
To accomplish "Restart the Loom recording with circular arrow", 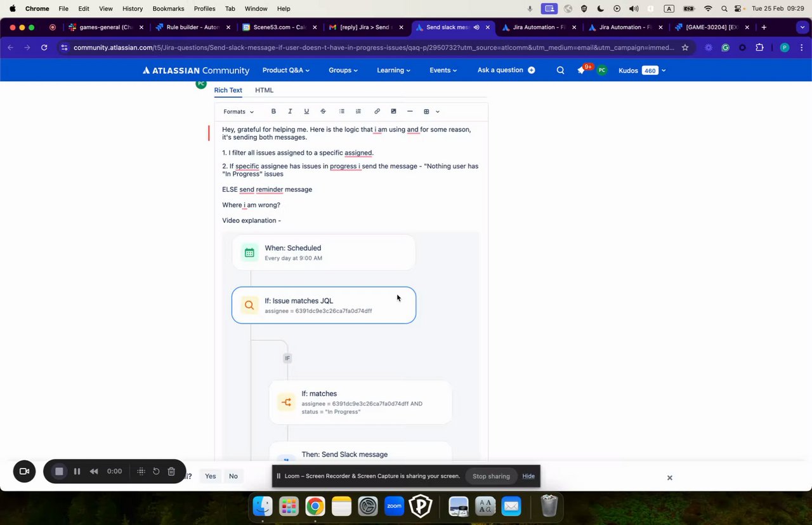I will (156, 471).
